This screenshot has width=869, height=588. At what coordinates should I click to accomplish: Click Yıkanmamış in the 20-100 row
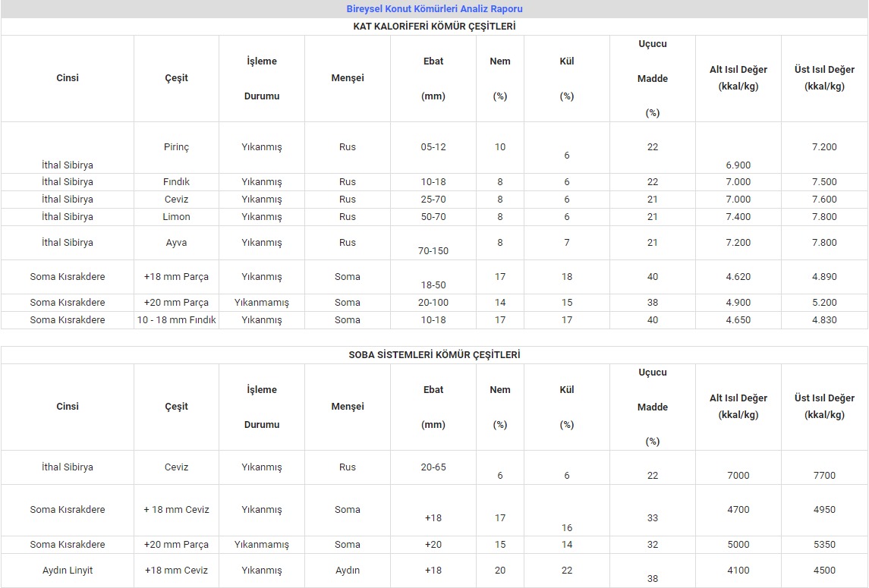pos(262,302)
